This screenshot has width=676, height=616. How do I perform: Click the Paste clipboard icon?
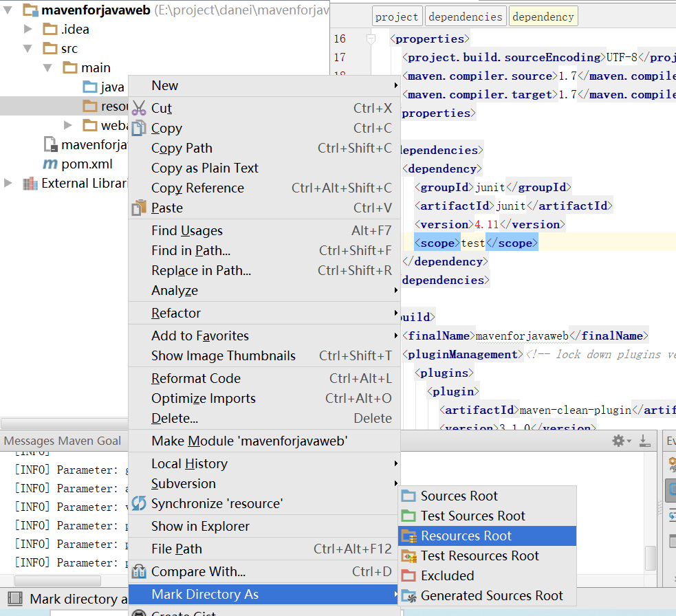139,208
